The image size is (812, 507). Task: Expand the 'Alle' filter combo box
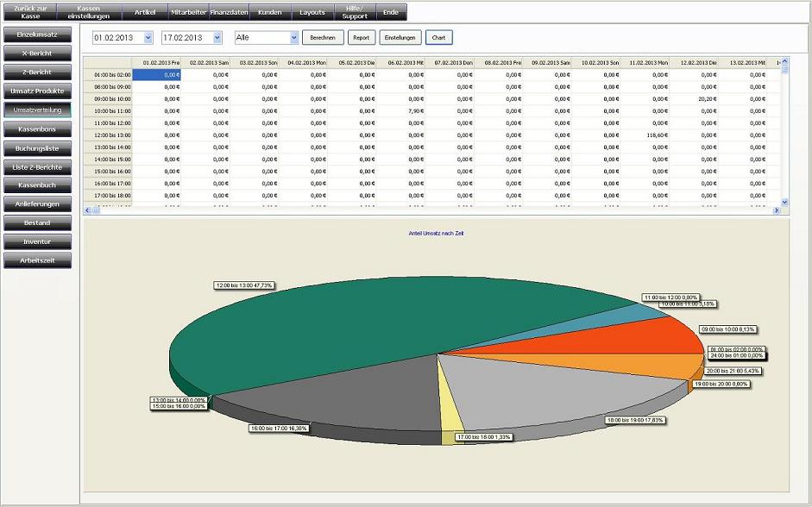point(294,38)
